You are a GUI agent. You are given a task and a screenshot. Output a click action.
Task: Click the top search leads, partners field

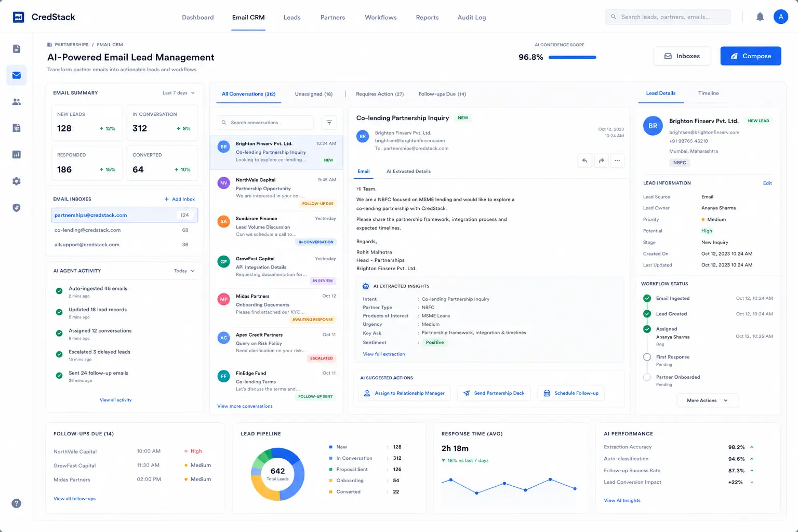tap(668, 17)
